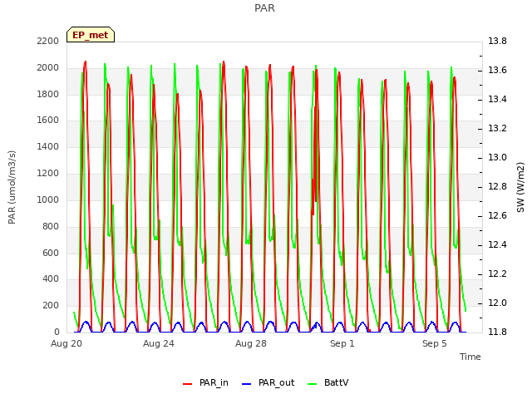532x399 pixels.
Task: Click the 1000 left-axis tick label
Action: (48, 199)
